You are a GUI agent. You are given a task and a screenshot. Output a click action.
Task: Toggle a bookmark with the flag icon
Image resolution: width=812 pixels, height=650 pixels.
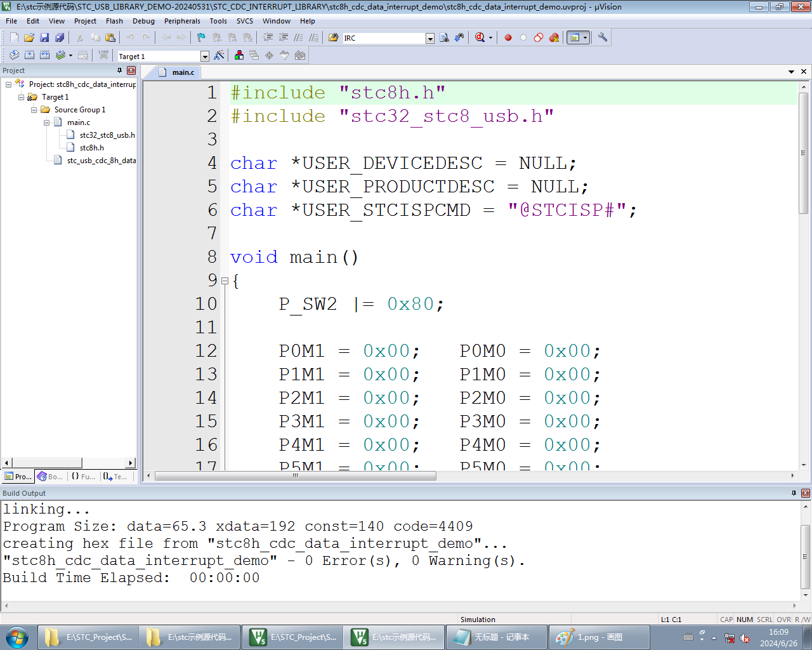click(x=201, y=38)
